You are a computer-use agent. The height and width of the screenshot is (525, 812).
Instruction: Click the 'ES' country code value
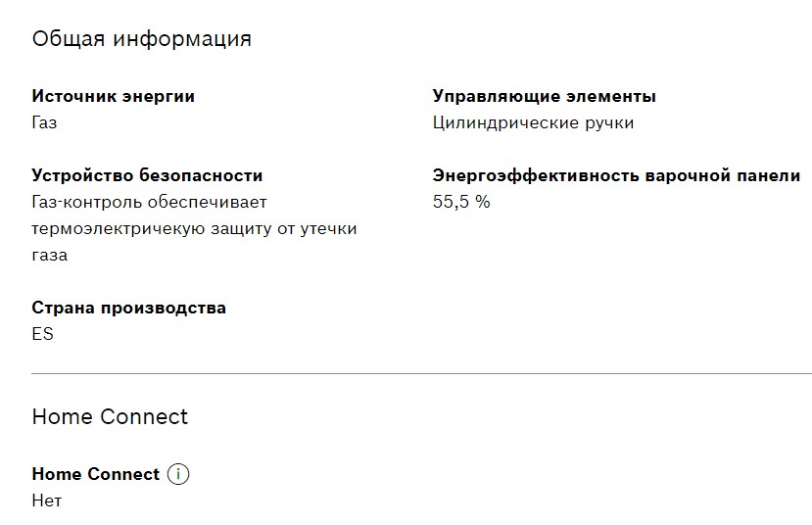[42, 334]
